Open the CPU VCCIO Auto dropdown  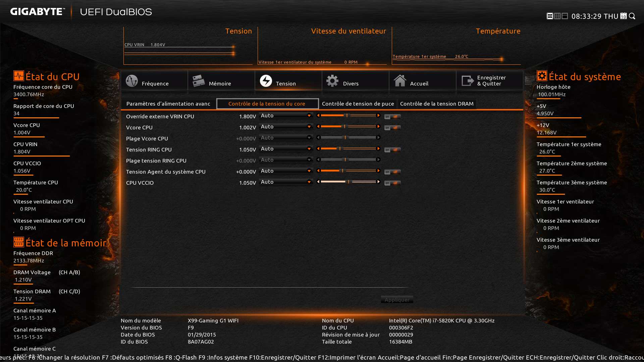coord(286,182)
